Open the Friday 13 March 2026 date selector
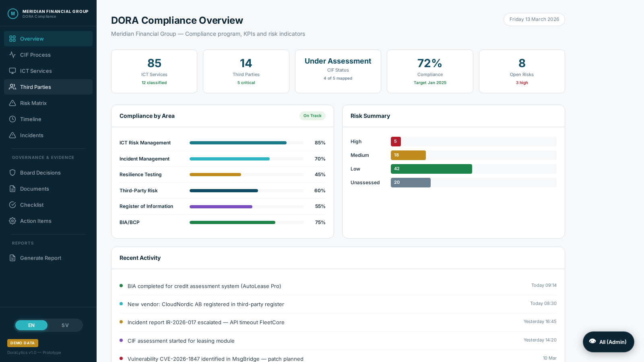 click(x=534, y=19)
